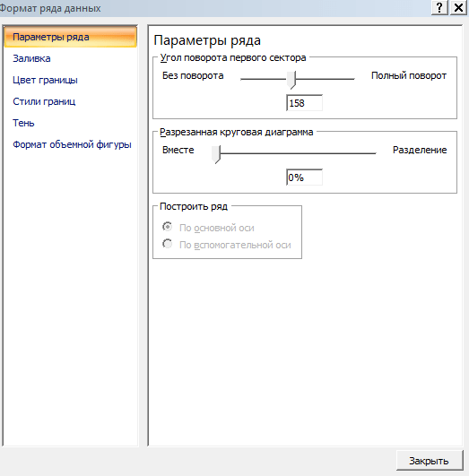Select the Параметры ряда category
Image resolution: width=469 pixels, height=476 pixels.
71,37
